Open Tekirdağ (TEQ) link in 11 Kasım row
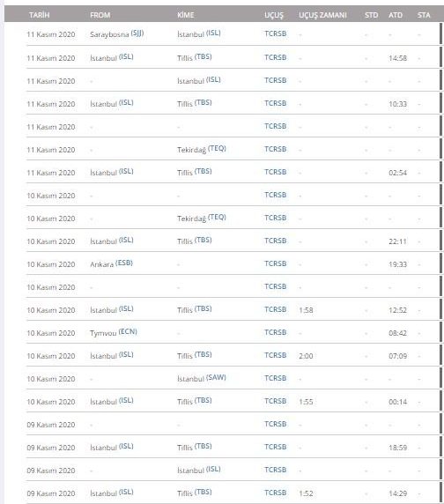This screenshot has width=444, height=504. [202, 149]
